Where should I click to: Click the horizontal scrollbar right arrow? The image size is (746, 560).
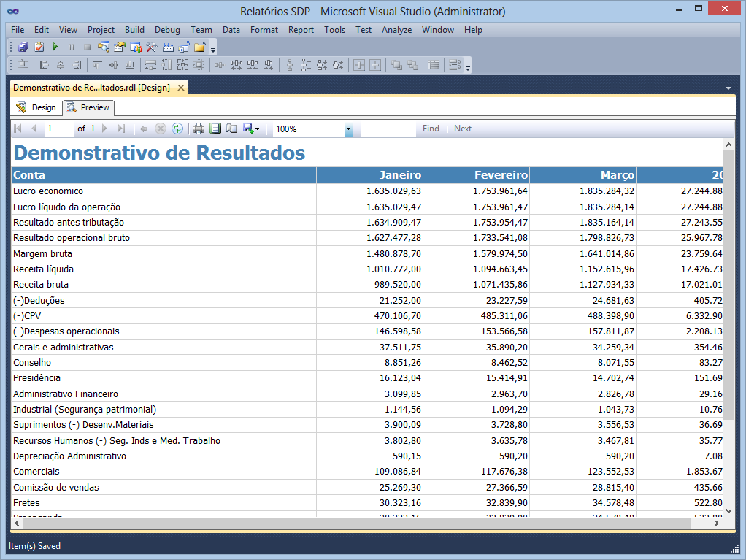pyautogui.click(x=717, y=523)
